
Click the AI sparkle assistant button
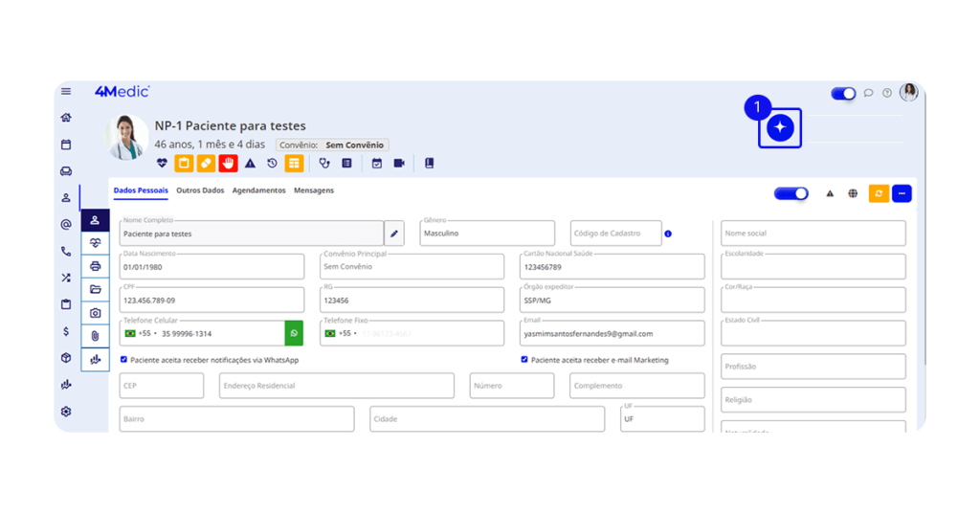[x=780, y=128]
